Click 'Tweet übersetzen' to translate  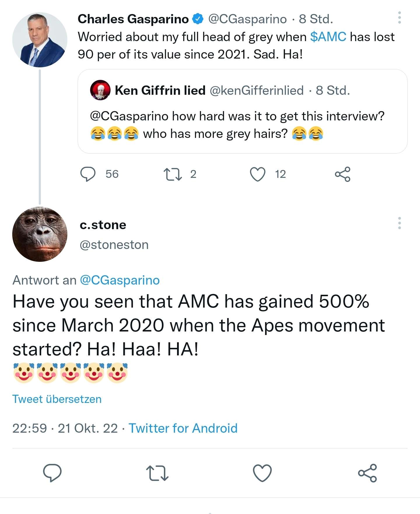(x=57, y=399)
